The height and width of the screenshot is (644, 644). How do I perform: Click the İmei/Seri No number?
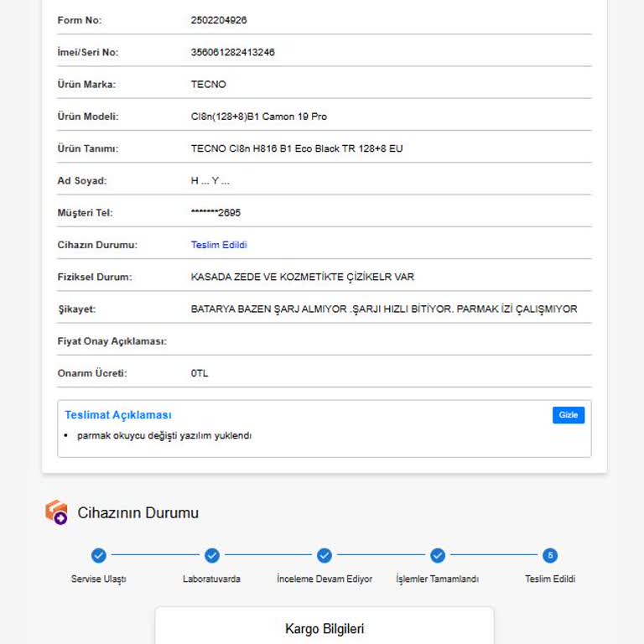click(x=232, y=52)
